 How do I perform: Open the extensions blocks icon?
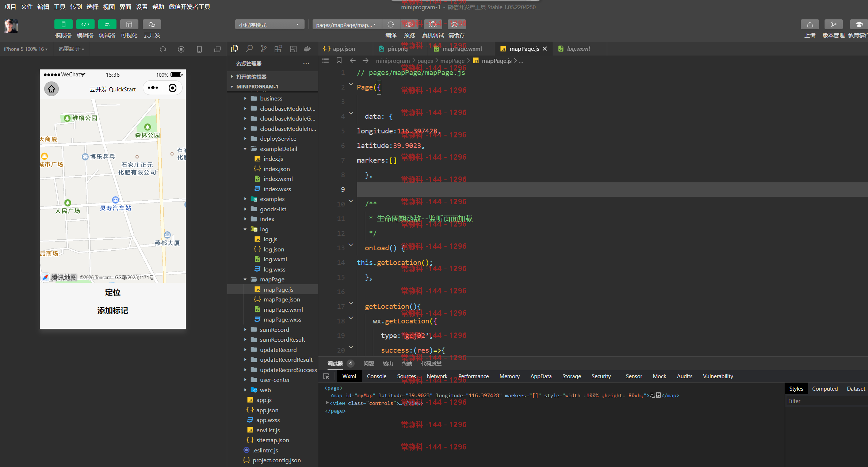(x=278, y=49)
